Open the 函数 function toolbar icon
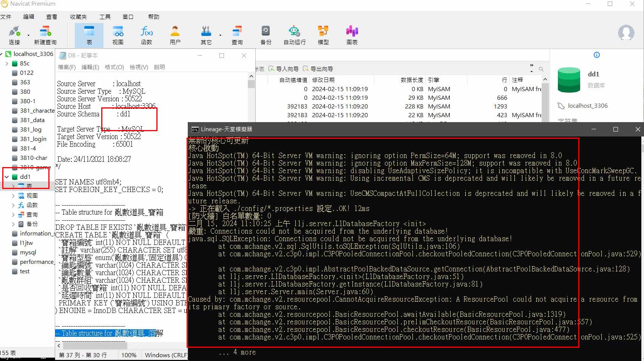The width and height of the screenshot is (644, 361). point(147,35)
